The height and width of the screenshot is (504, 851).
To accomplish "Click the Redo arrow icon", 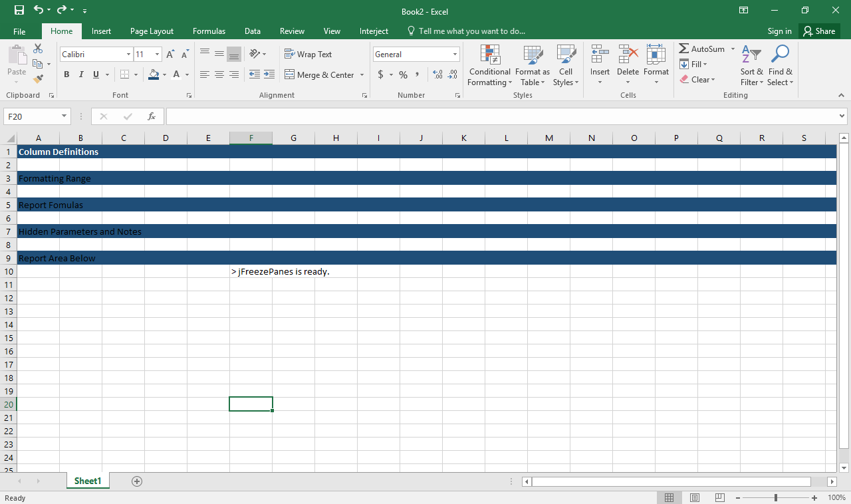I will pyautogui.click(x=62, y=10).
